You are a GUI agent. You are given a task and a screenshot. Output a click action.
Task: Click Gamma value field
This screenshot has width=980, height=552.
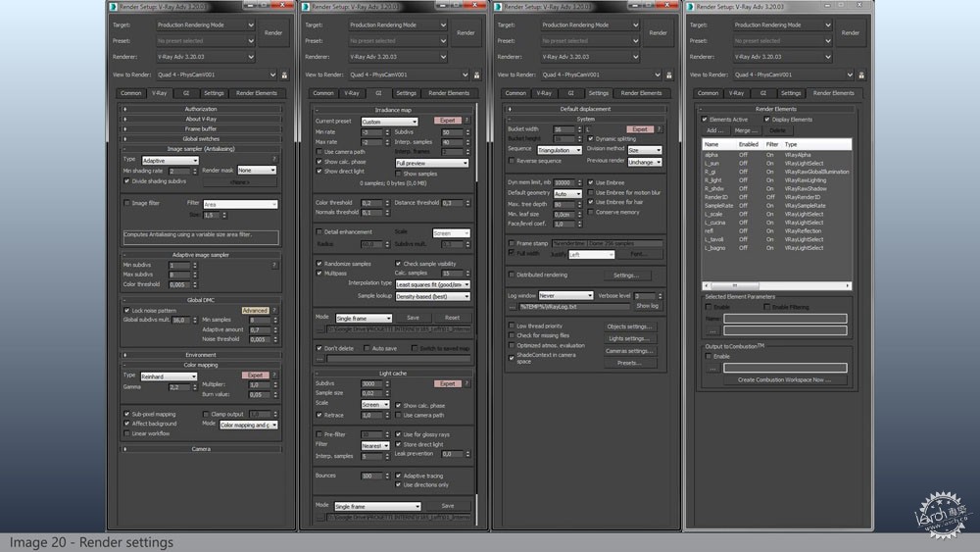pyautogui.click(x=177, y=387)
